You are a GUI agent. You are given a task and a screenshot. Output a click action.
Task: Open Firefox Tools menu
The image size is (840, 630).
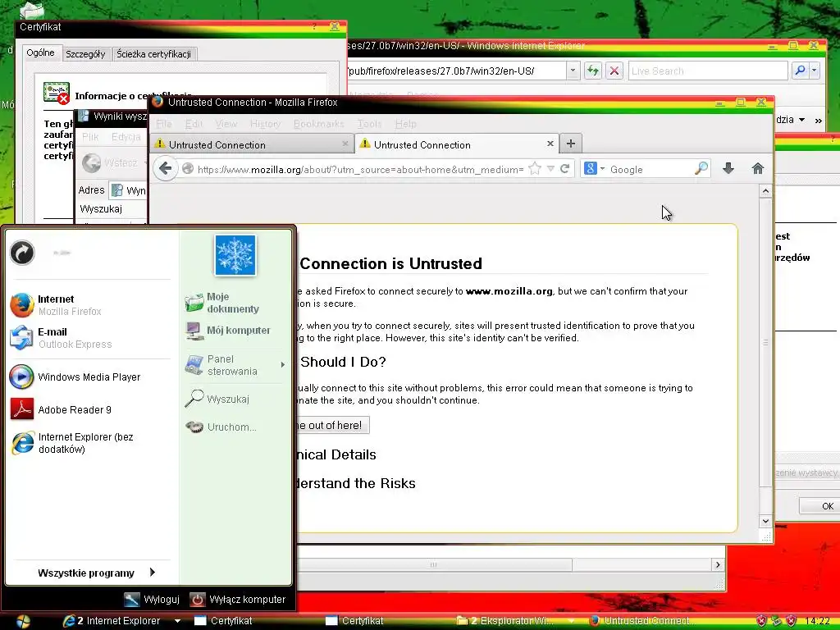[369, 124]
